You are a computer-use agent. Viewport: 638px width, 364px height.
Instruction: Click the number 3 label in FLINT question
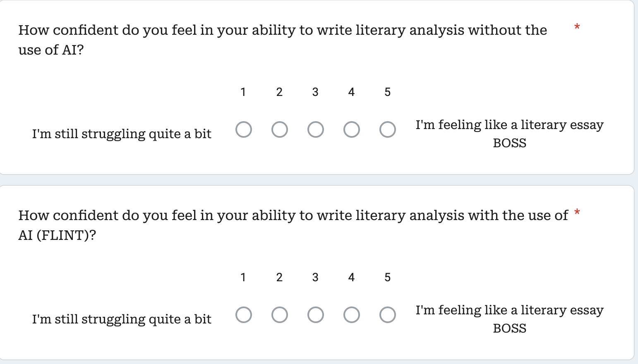click(x=315, y=277)
